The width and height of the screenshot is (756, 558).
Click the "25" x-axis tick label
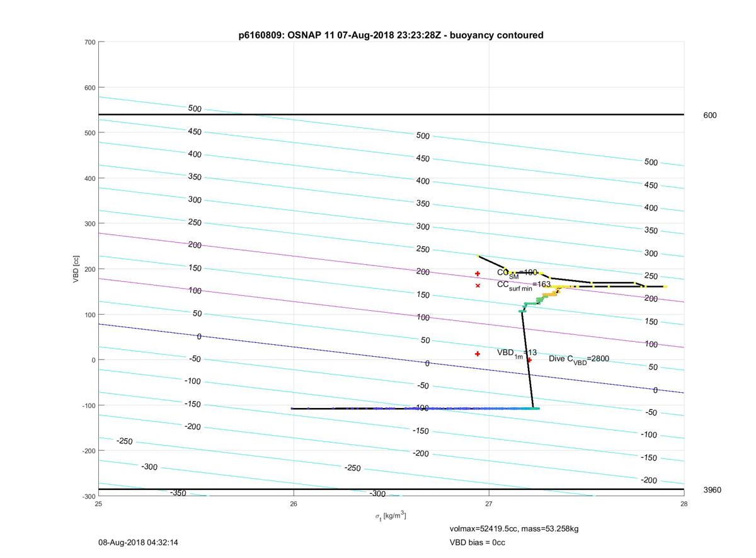point(98,504)
